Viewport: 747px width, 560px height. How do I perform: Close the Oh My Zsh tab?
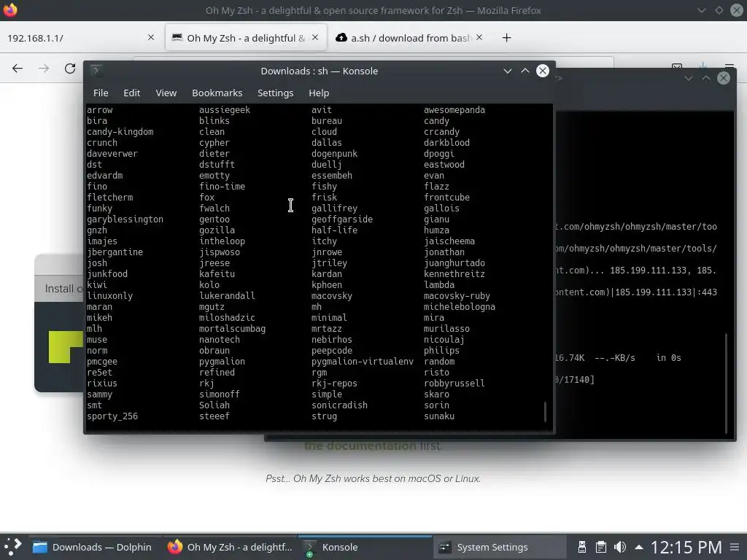315,37
